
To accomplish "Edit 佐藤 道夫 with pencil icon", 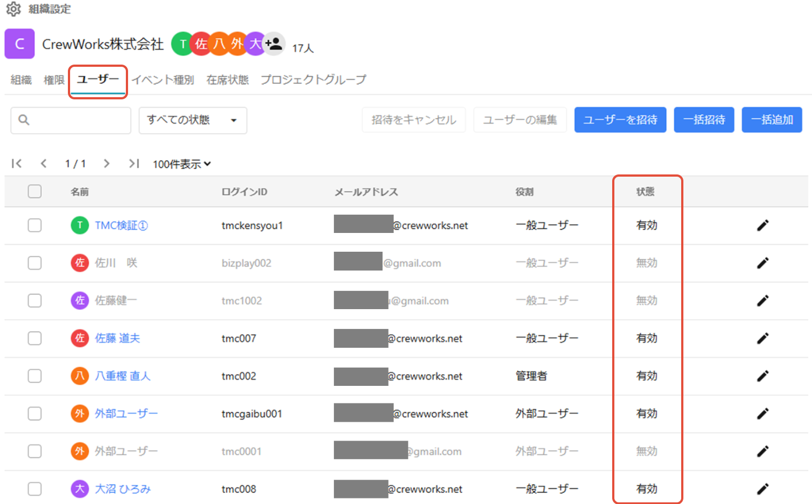I will click(x=763, y=338).
